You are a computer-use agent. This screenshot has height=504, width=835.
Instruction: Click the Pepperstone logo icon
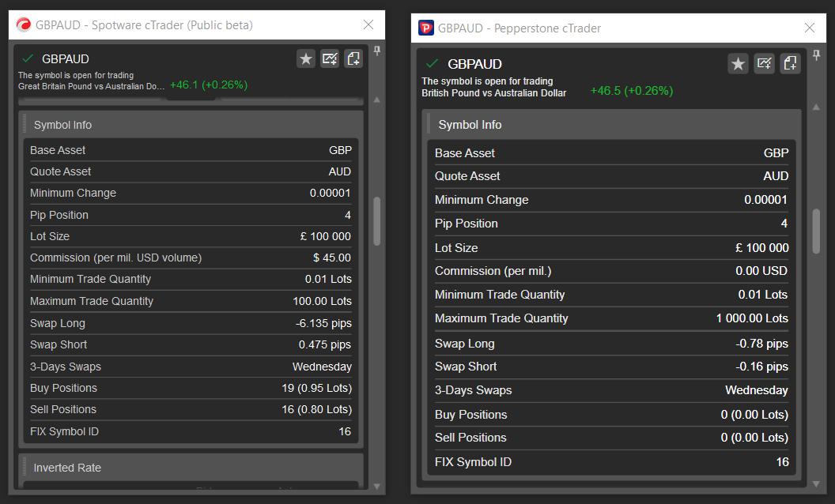[426, 28]
